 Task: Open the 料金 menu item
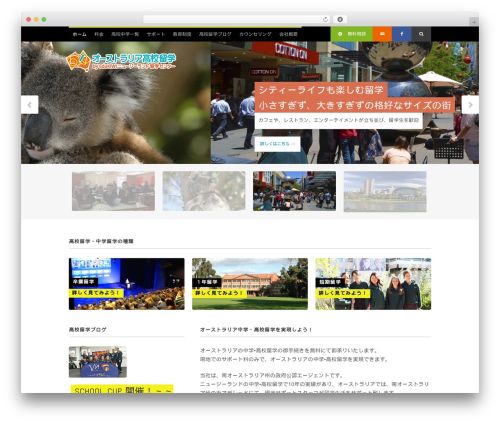(99, 34)
